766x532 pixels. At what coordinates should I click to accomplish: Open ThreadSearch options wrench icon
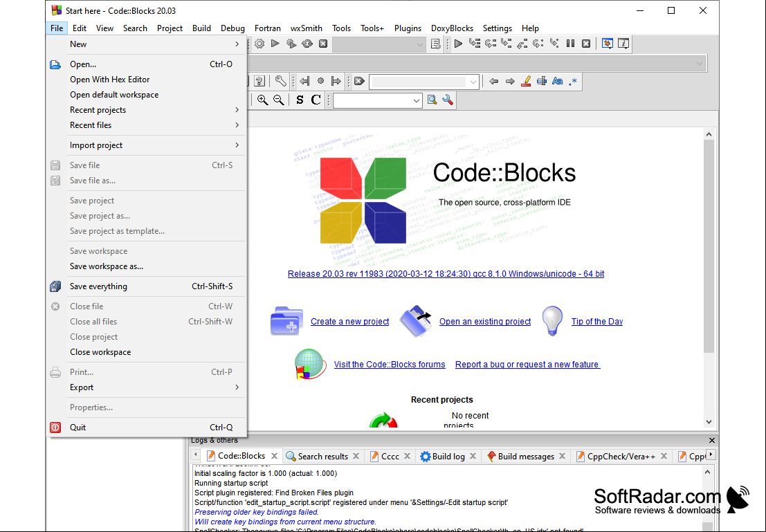(x=448, y=100)
